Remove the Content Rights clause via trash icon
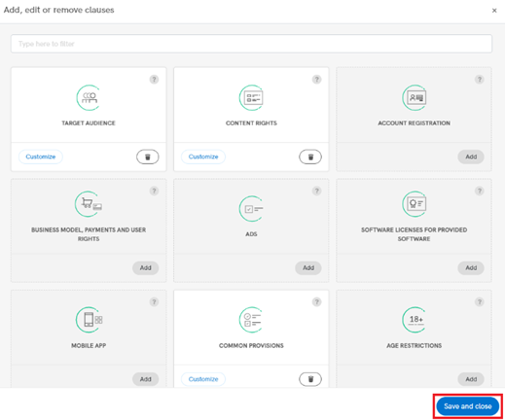 (310, 157)
